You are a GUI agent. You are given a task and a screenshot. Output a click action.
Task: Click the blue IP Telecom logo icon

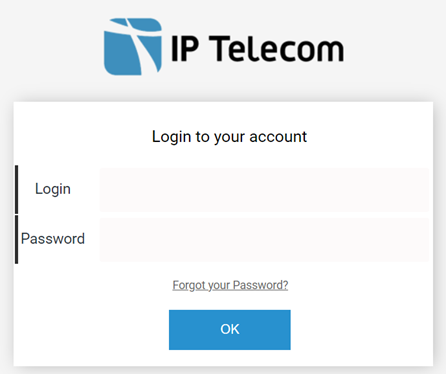point(133,47)
